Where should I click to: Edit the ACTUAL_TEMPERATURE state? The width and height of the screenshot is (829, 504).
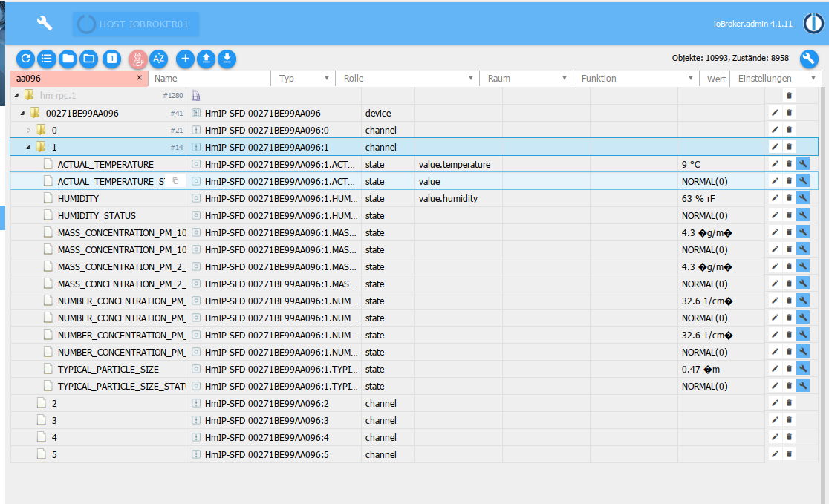(775, 164)
